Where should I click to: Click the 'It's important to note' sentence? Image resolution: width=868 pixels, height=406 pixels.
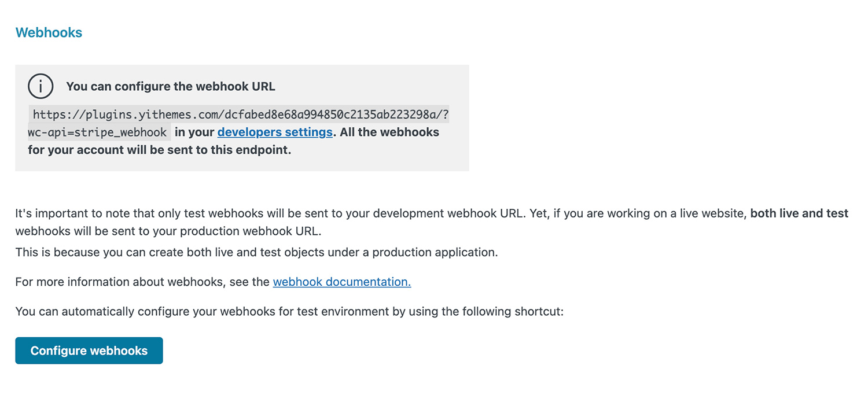tap(174, 213)
